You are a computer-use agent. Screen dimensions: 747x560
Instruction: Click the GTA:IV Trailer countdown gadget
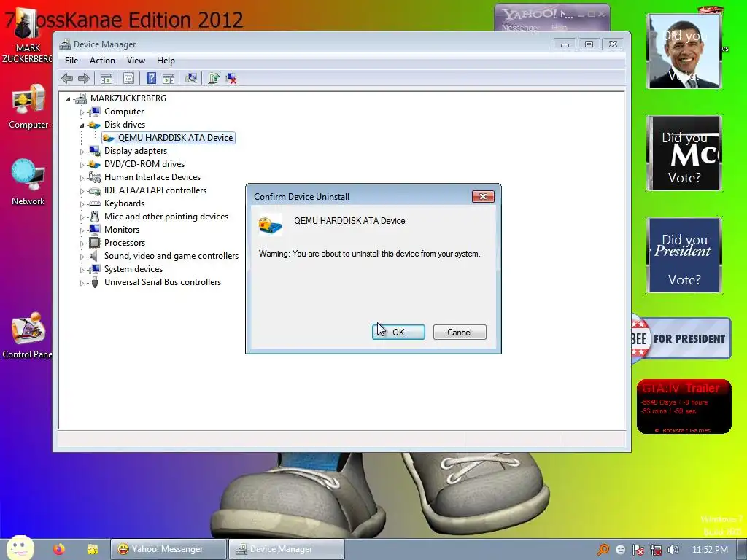pos(684,407)
